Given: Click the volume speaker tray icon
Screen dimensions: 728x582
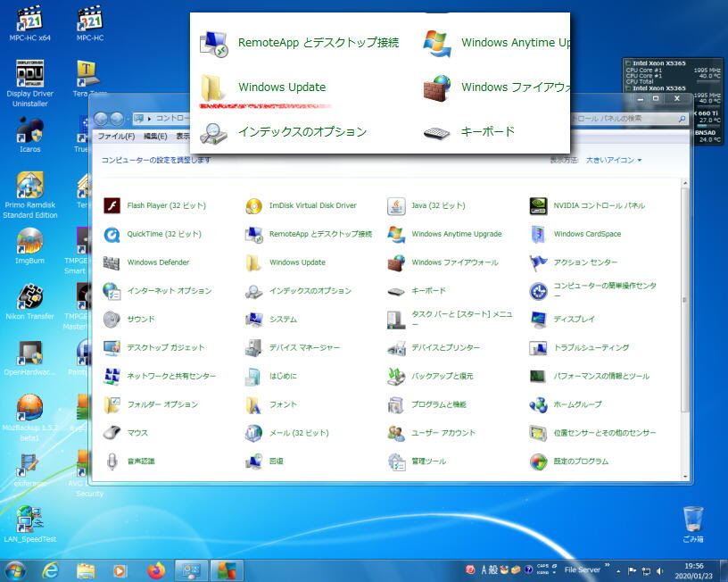Looking at the screenshot, I should [x=660, y=571].
